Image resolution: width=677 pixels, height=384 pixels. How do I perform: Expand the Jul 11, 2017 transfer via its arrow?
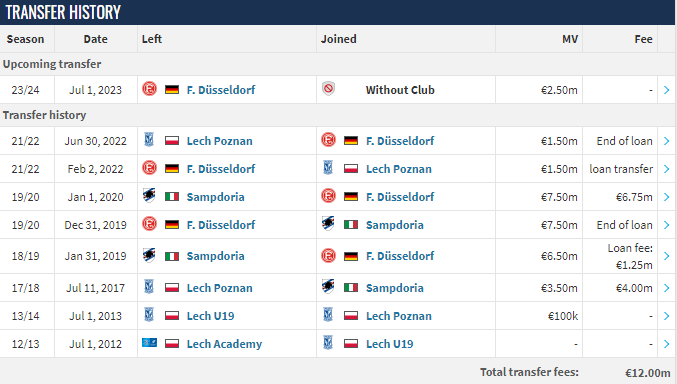tap(666, 288)
